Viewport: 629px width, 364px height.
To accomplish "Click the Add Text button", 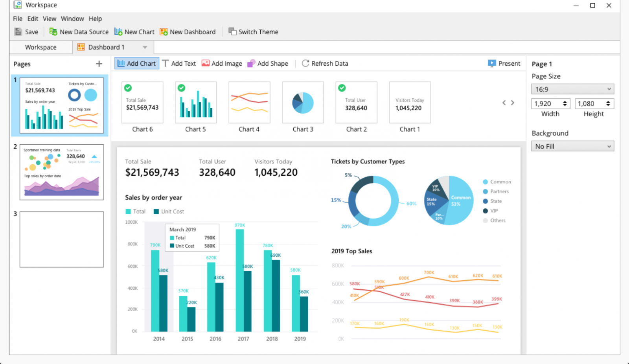I will click(x=179, y=63).
